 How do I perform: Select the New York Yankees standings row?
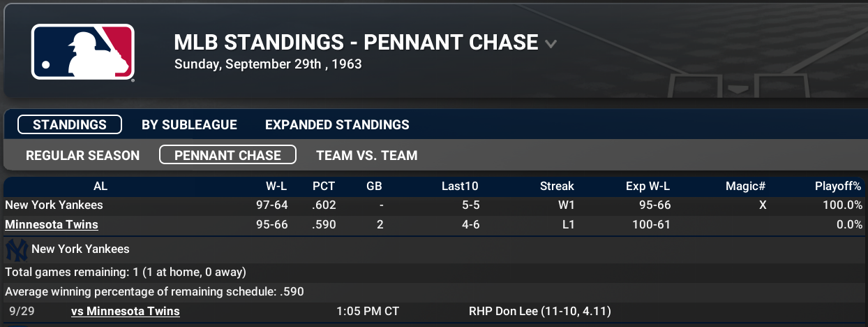(x=434, y=205)
